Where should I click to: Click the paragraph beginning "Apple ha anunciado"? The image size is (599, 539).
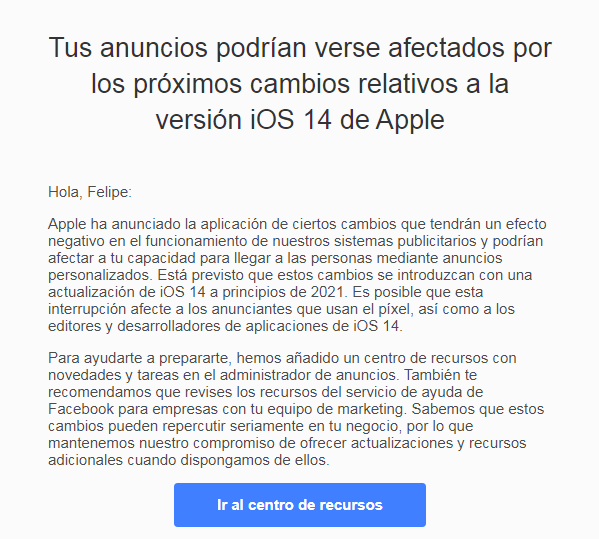coord(297,275)
